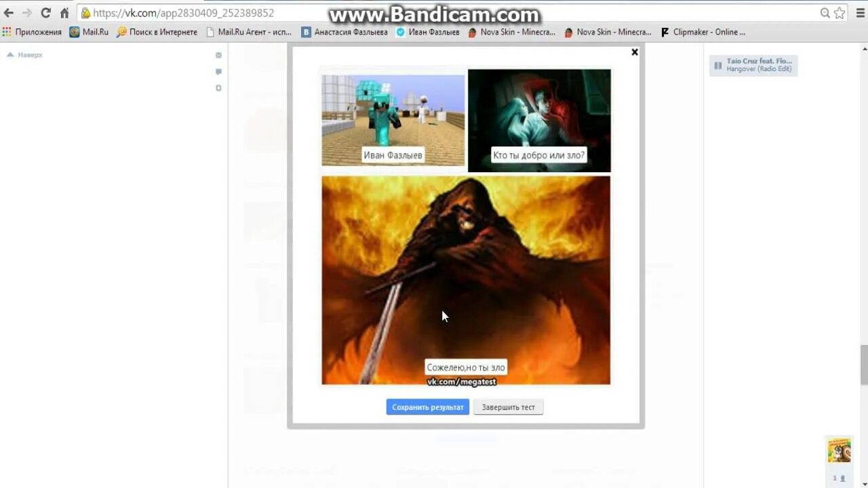Image resolution: width=868 pixels, height=488 pixels.
Task: Bookmark this page with the star icon
Action: tap(840, 13)
